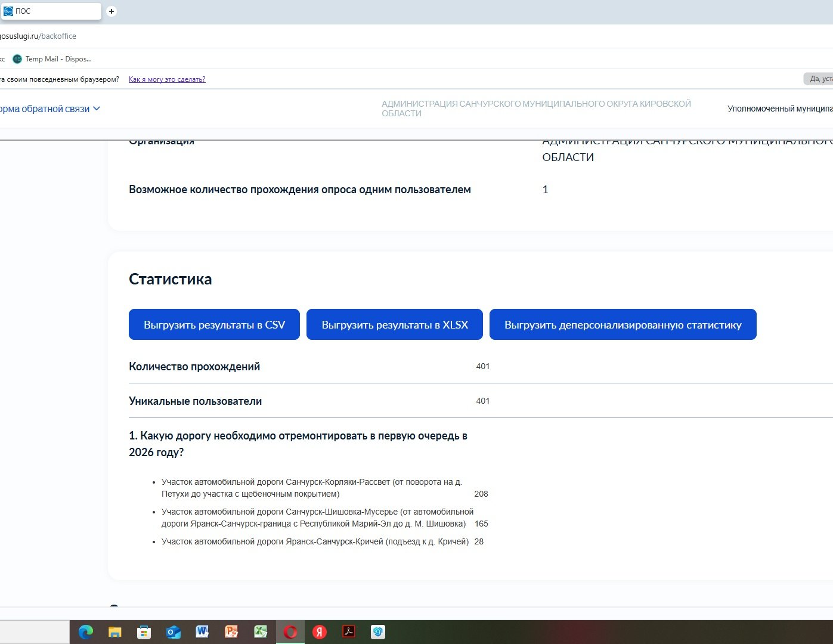Expand the 'Уполномоченный муниципал' user role menu
833x644 pixels.
click(779, 109)
